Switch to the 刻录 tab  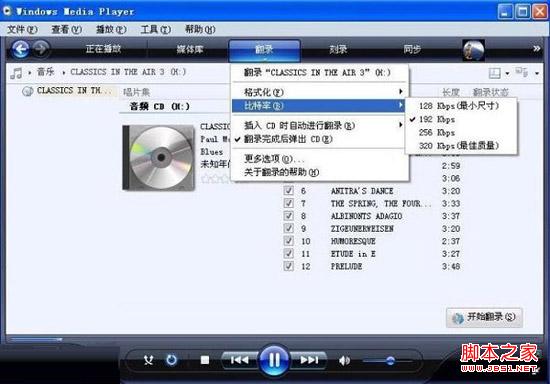(338, 49)
